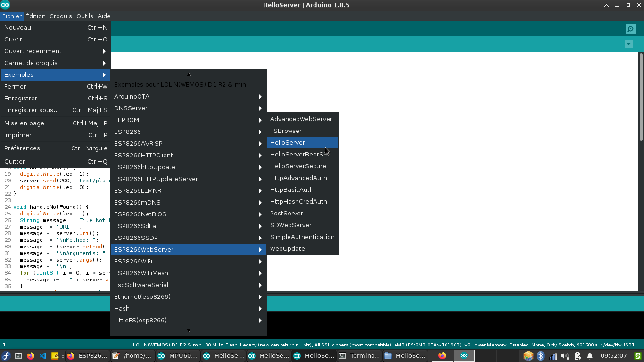This screenshot has width=644, height=362.
Task: Expand ESP8266SdFat examples submenu
Action: (x=189, y=226)
